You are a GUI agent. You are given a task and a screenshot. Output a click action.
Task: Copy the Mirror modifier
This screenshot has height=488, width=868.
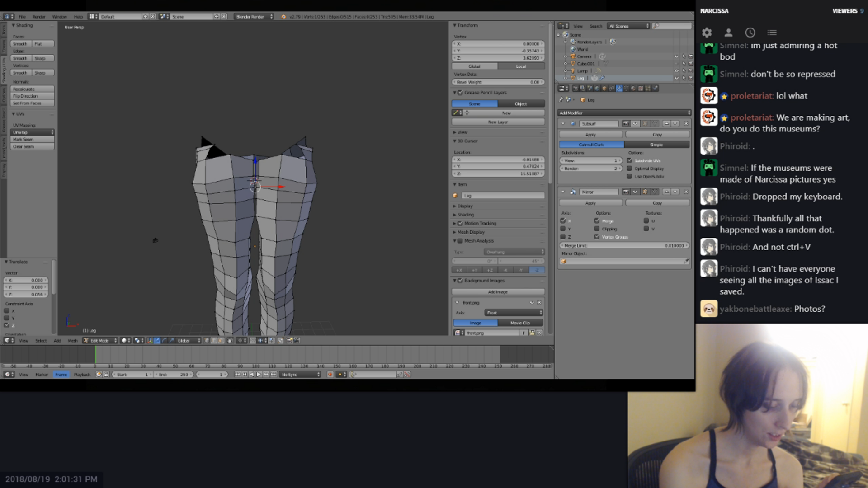pyautogui.click(x=657, y=203)
